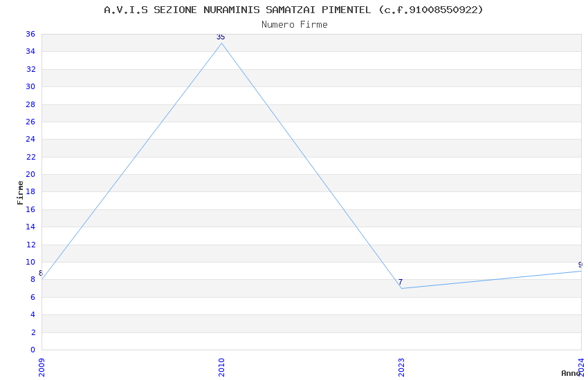Viewport: 588px width, 380px height.
Task: Click the y-axis tick value 14
Action: 30,227
